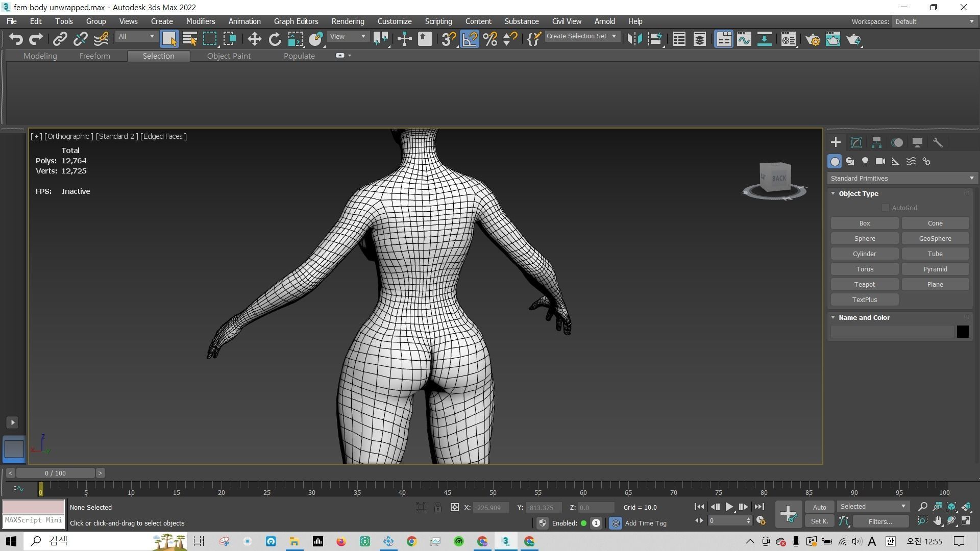The width and height of the screenshot is (980, 551).
Task: Open Select by Name list
Action: point(189,39)
